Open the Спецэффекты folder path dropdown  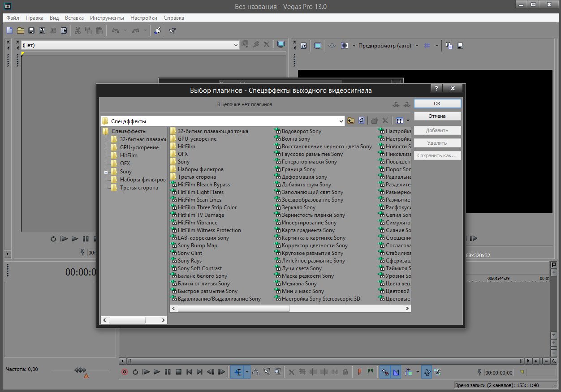(341, 121)
